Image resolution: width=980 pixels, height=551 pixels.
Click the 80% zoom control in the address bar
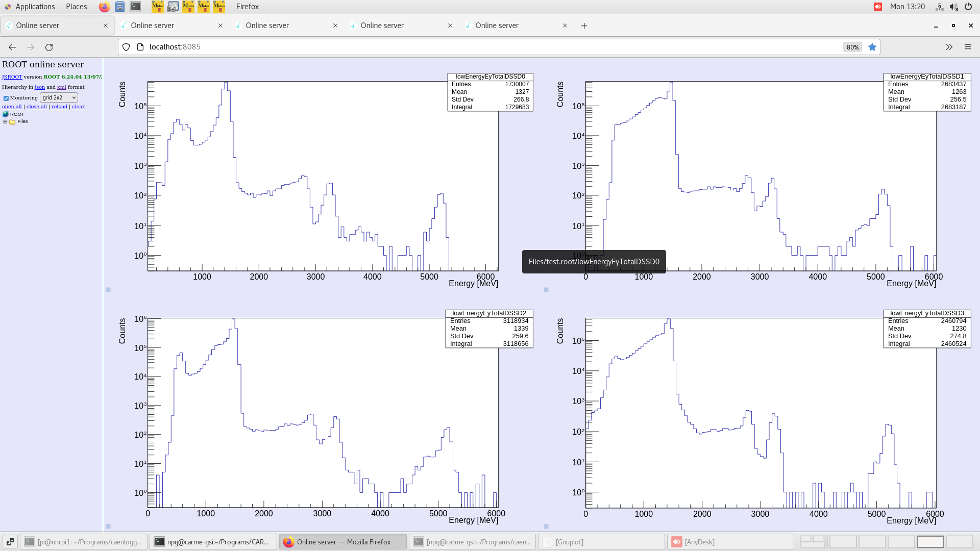[852, 47]
